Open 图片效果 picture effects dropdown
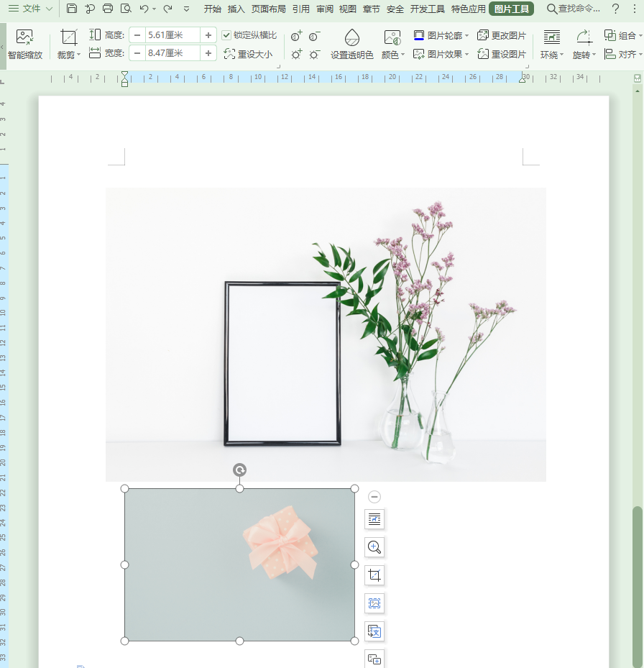Viewport: 644px width, 668px height. [441, 54]
